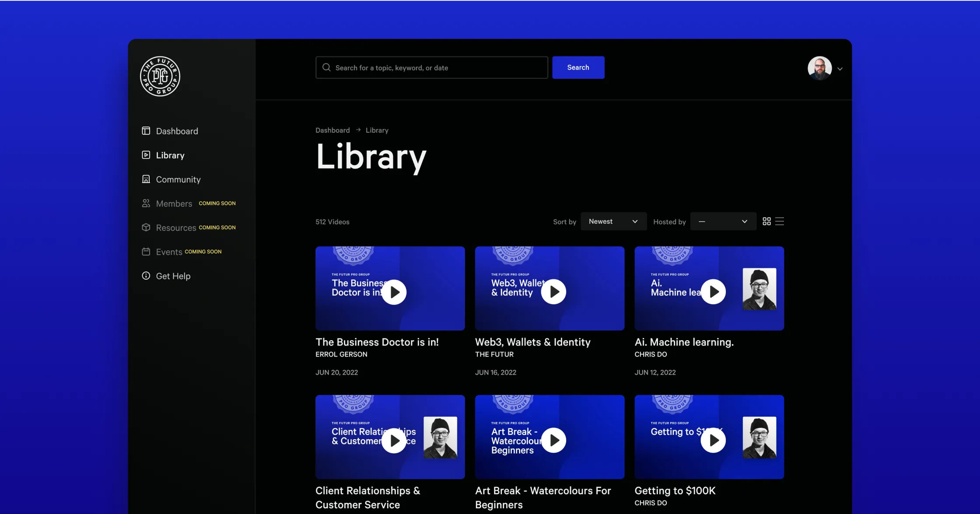
Task: Play Getting to $100K video
Action: 713,440
